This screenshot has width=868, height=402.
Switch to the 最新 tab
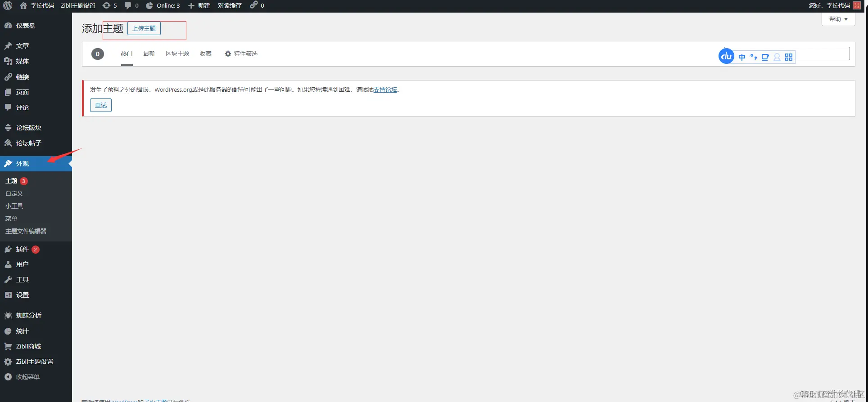tap(149, 54)
